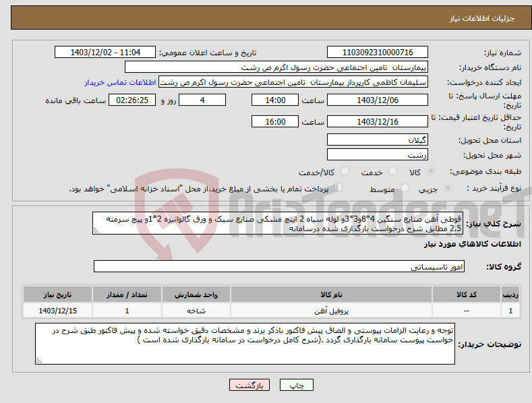Click the request creator field سلیمان کاظمی
This screenshot has width=532, height=403.
[293, 82]
